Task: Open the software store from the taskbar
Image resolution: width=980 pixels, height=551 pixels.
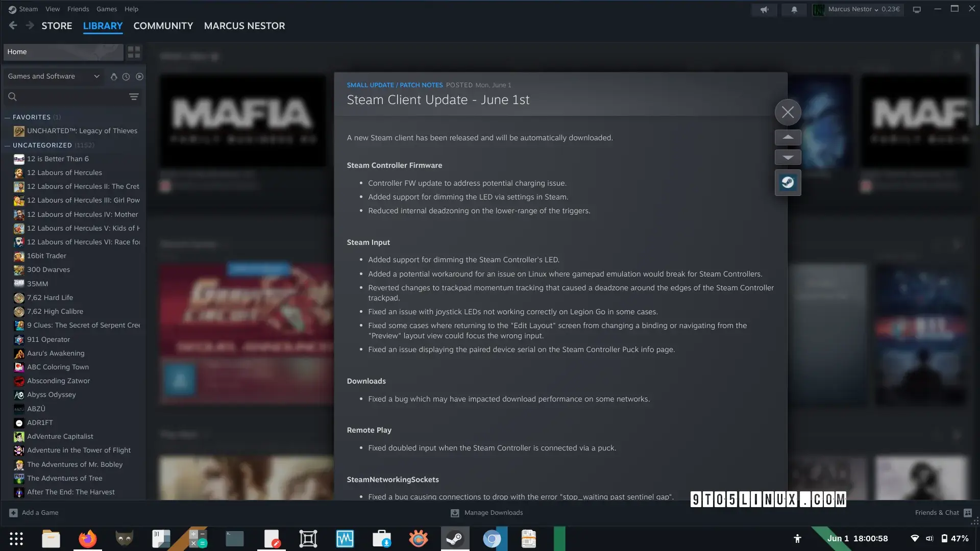Action: [382, 539]
